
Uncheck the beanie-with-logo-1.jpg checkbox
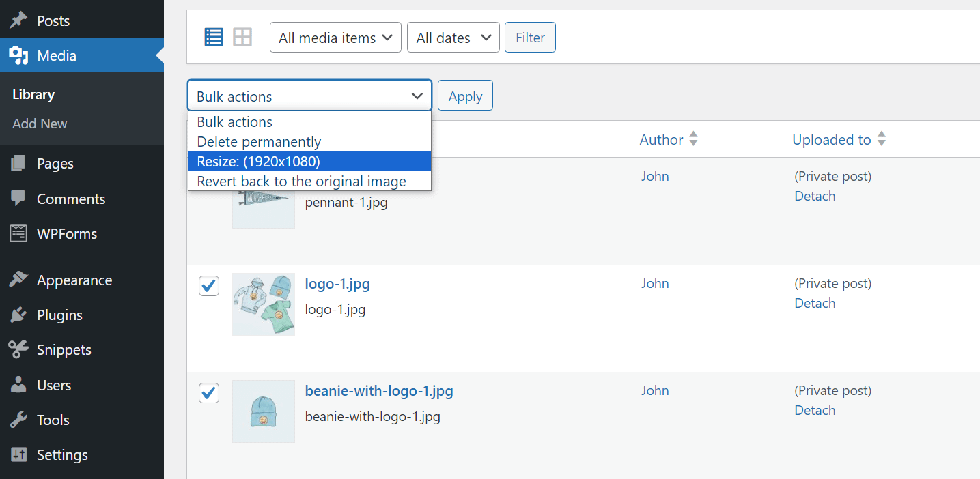point(208,392)
